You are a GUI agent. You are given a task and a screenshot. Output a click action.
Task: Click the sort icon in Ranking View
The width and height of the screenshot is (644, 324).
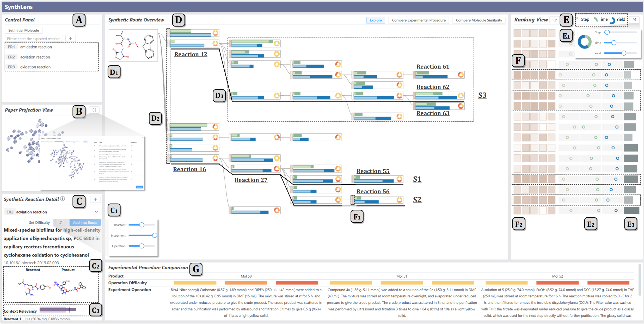pyautogui.click(x=555, y=20)
